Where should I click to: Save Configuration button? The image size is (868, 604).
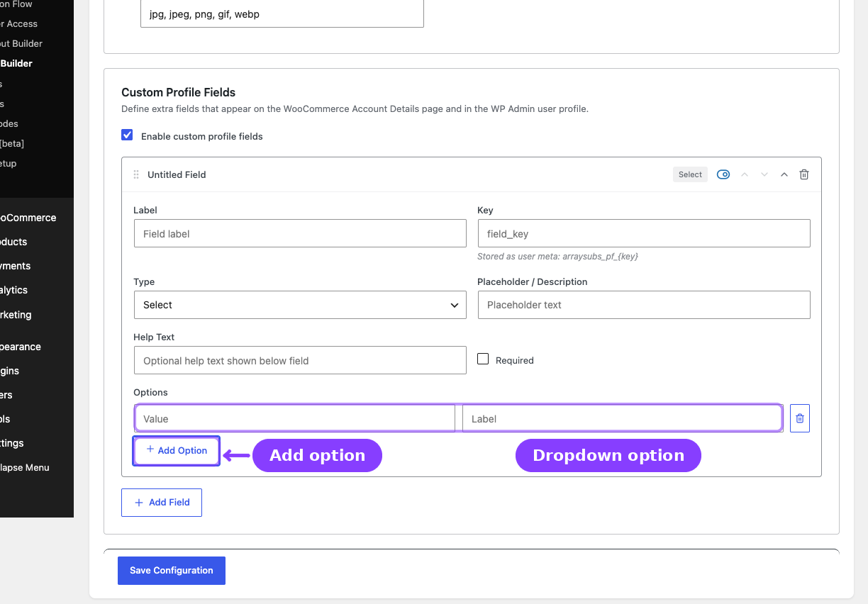point(172,570)
